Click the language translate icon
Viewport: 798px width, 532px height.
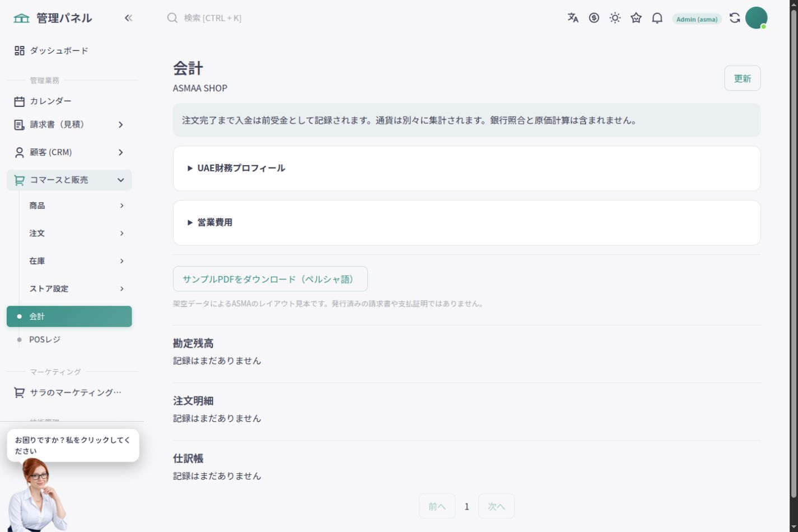pyautogui.click(x=573, y=18)
